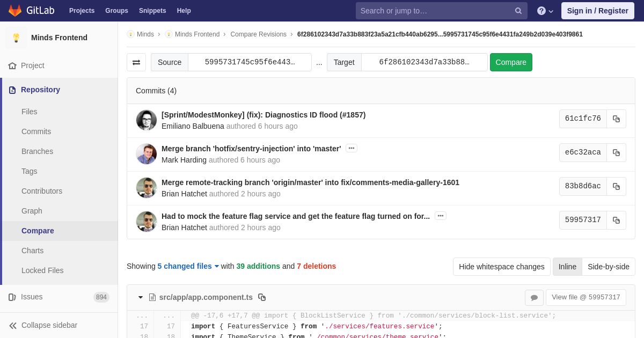Screen dimensions: 644x338
Task: Toggle Hide whitespace changes
Action: click(501, 267)
